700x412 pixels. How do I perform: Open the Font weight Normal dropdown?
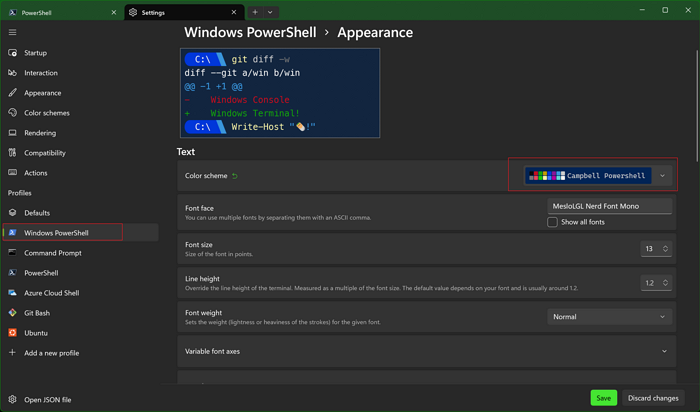pos(609,316)
